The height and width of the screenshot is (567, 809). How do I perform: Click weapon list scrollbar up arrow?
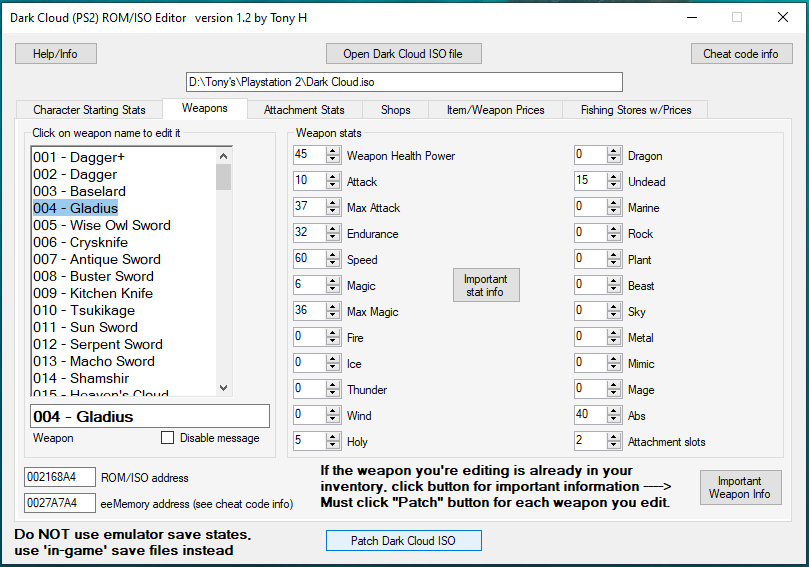point(223,156)
